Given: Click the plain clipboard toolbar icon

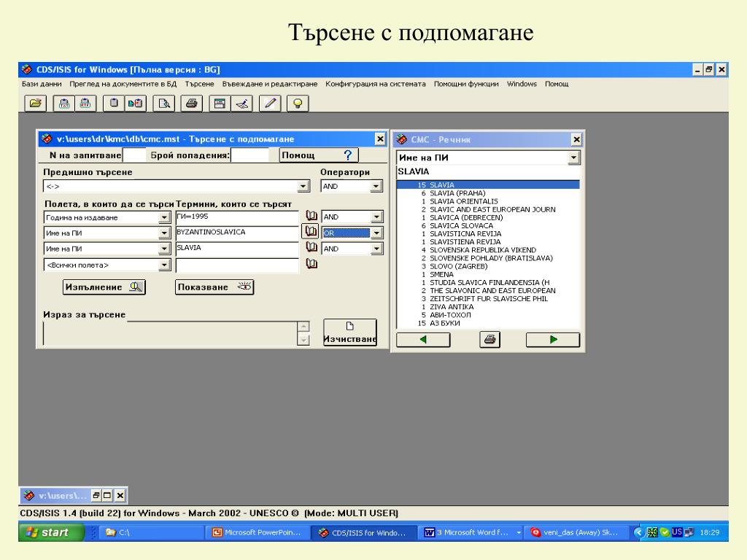Looking at the screenshot, I should 114,103.
